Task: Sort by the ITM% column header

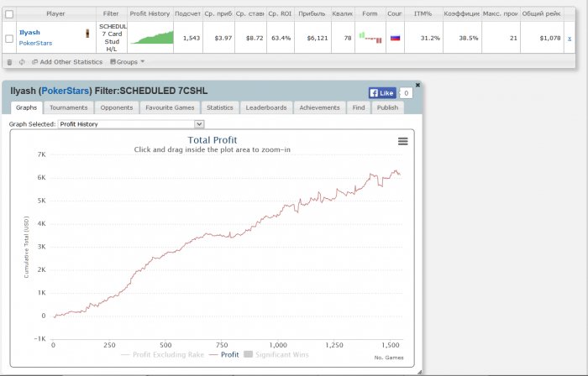Action: pos(423,14)
